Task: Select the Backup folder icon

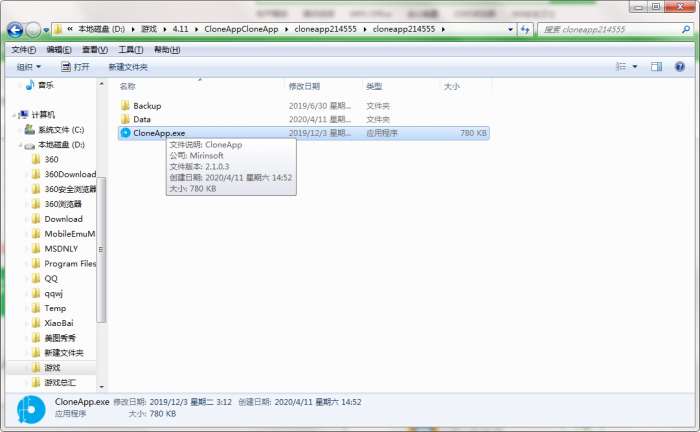Action: 125,106
